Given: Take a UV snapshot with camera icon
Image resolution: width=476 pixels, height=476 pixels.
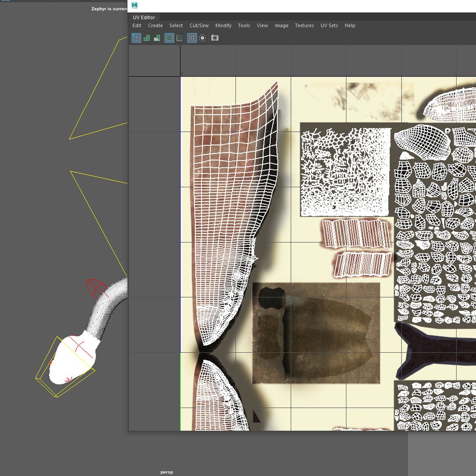Looking at the screenshot, I should (x=215, y=38).
